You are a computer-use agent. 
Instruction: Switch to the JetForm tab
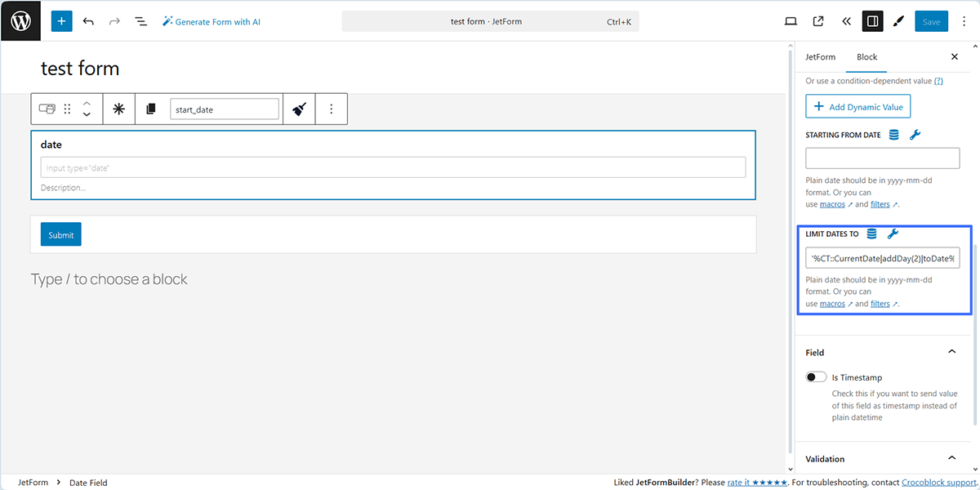[x=820, y=57]
